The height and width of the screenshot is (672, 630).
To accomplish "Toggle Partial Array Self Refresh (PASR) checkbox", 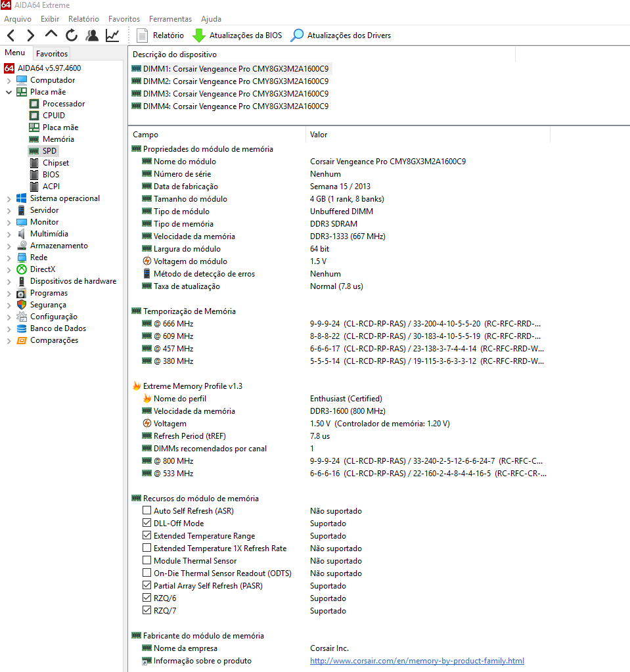I will coord(146,585).
